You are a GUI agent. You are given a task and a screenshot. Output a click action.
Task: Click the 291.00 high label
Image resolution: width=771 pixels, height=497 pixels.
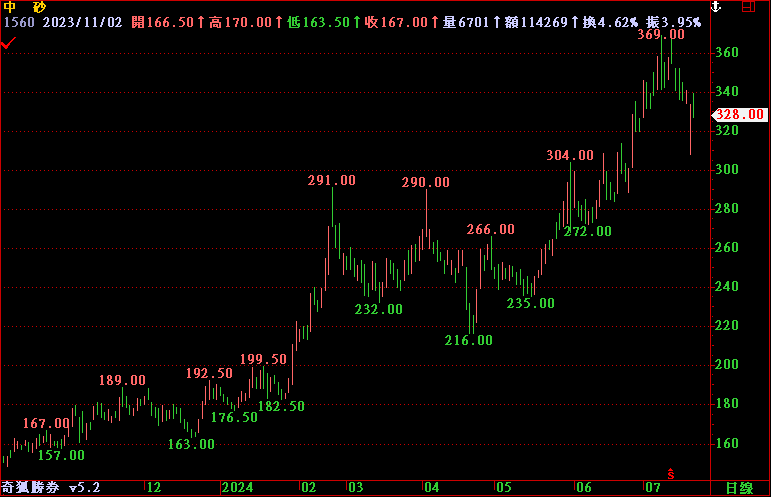[331, 180]
